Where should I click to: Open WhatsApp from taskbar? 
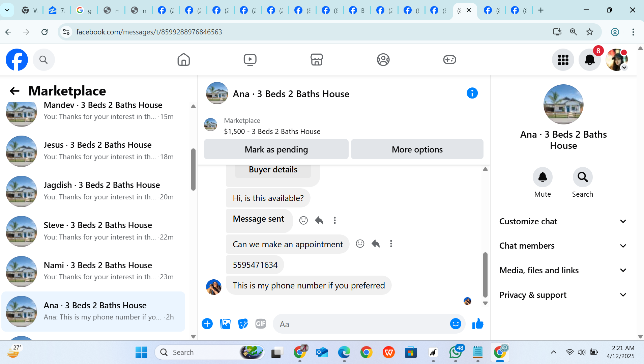pyautogui.click(x=456, y=352)
